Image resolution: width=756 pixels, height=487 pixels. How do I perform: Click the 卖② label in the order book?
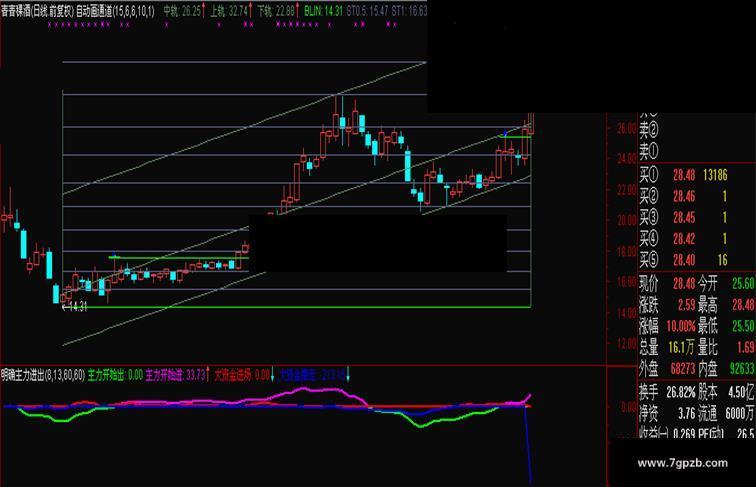(x=649, y=129)
